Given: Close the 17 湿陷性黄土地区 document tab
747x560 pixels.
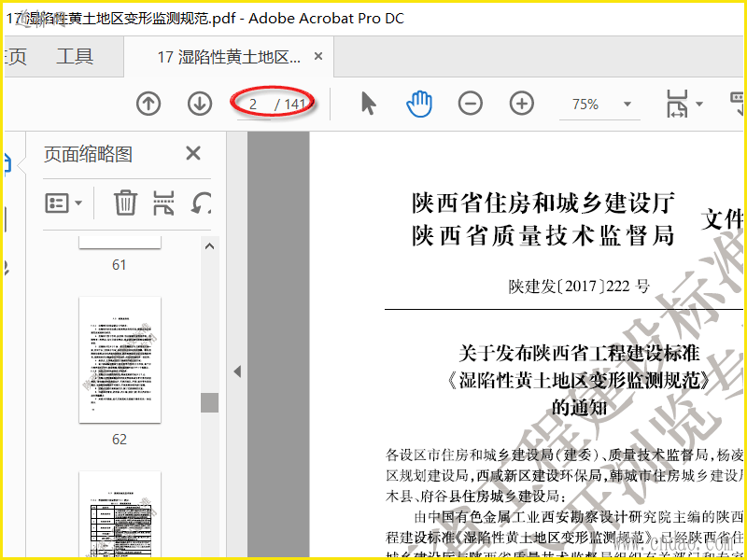Looking at the screenshot, I should click(x=318, y=57).
